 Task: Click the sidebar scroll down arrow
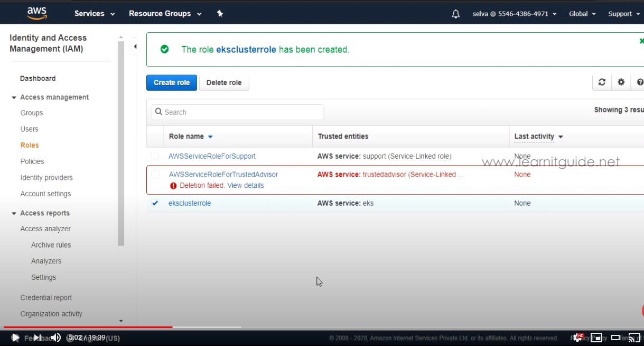click(121, 321)
